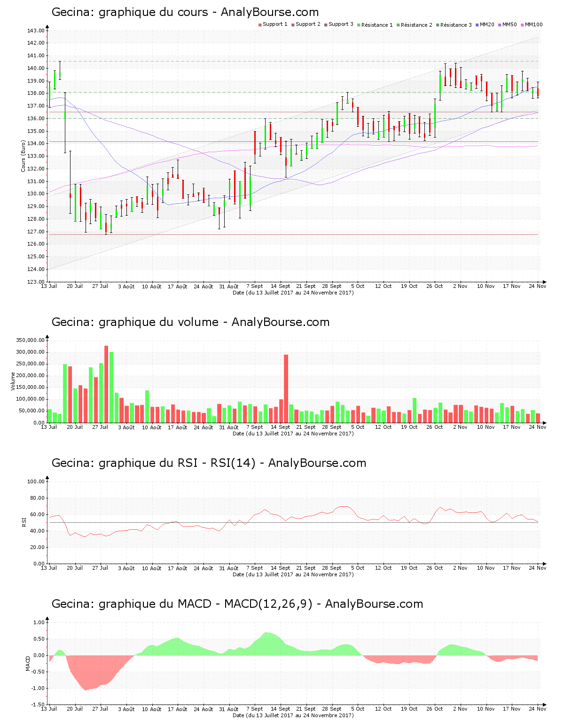
Task: Click the '350,000.00' value on volume axis
Action: point(30,340)
